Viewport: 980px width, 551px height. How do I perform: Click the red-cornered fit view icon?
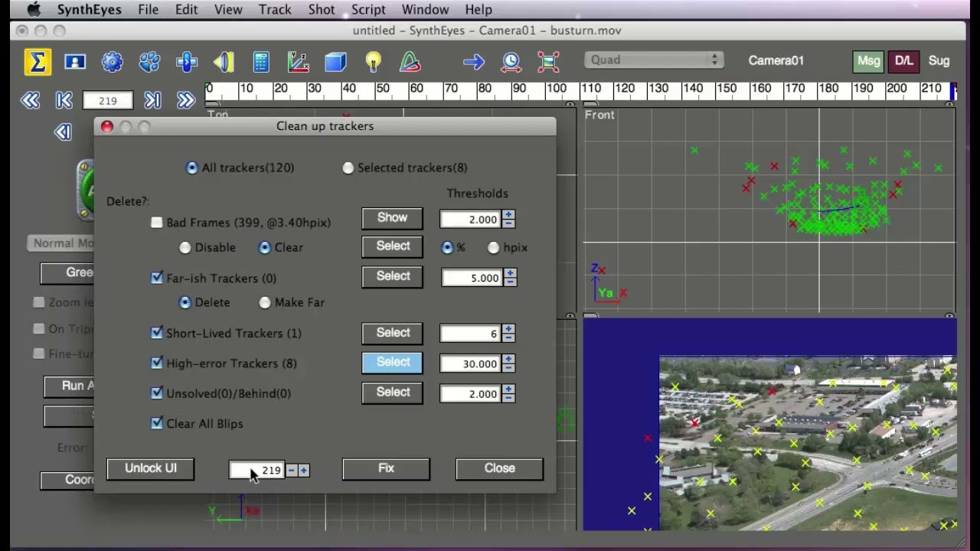548,62
